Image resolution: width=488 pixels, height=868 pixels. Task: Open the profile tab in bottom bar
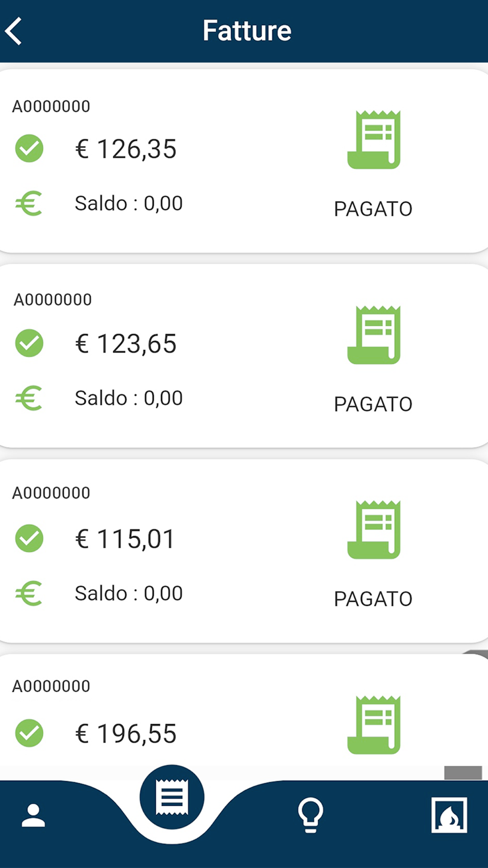[33, 816]
